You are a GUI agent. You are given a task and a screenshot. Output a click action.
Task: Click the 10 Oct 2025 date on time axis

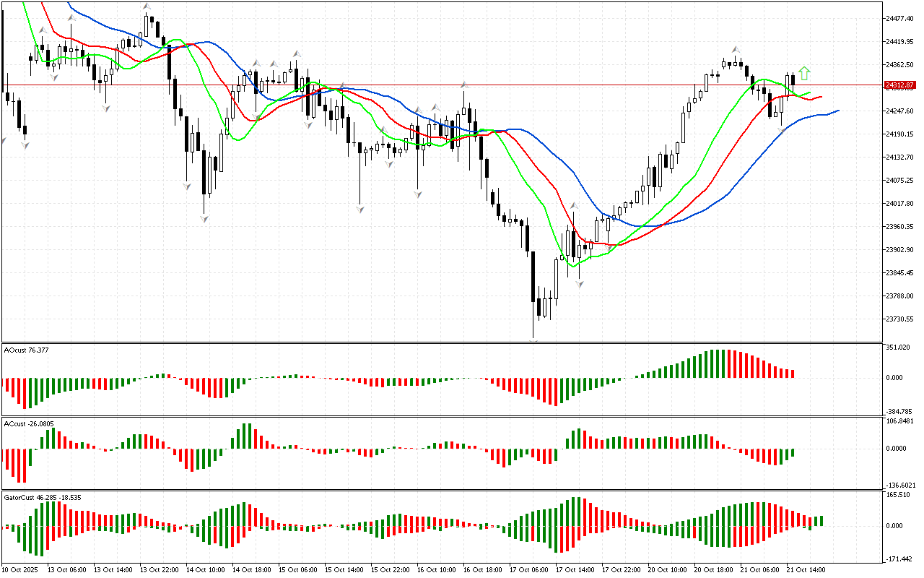[x=22, y=570]
